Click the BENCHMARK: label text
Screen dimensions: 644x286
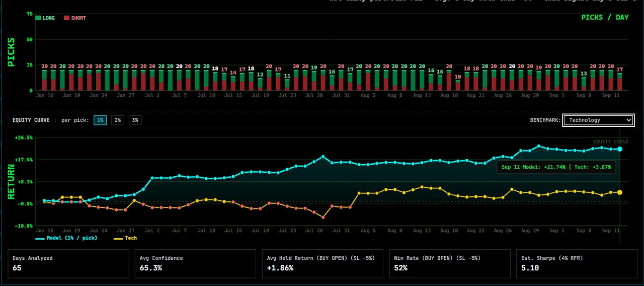coord(545,120)
